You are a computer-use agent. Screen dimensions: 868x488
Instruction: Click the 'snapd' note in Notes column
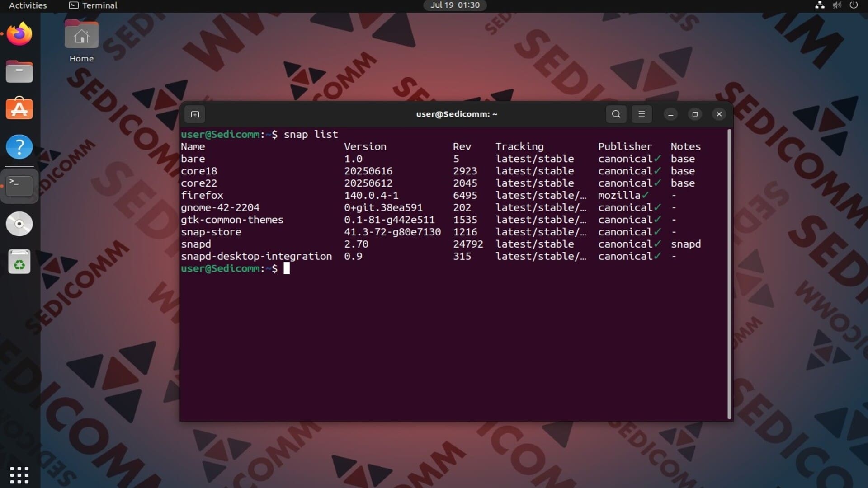pyautogui.click(x=685, y=244)
